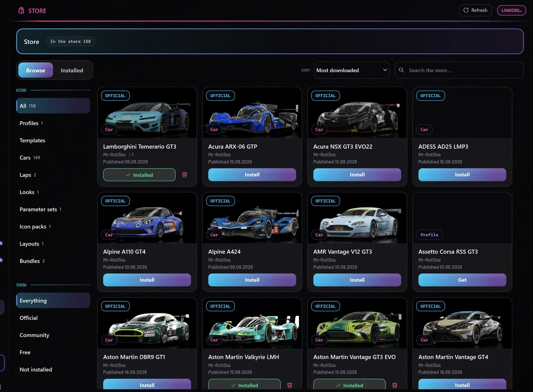Filter kind by Templates
The width and height of the screenshot is (533, 392).
pos(53,140)
